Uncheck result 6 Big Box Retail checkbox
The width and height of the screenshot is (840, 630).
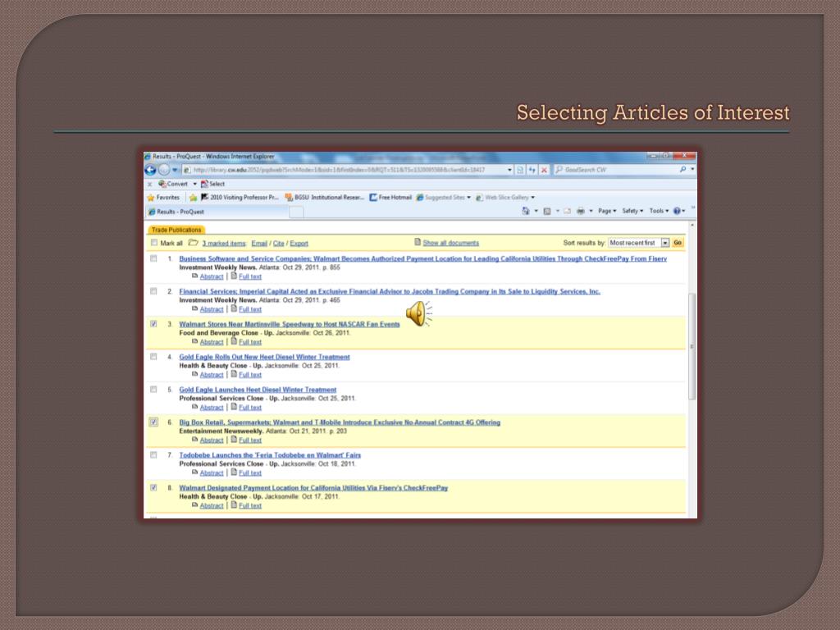pyautogui.click(x=153, y=422)
